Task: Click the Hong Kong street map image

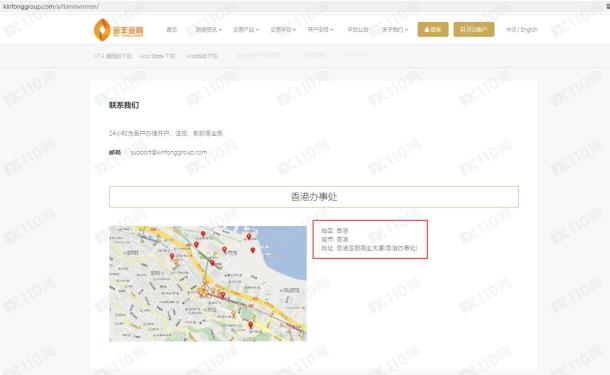Action: 208,284
